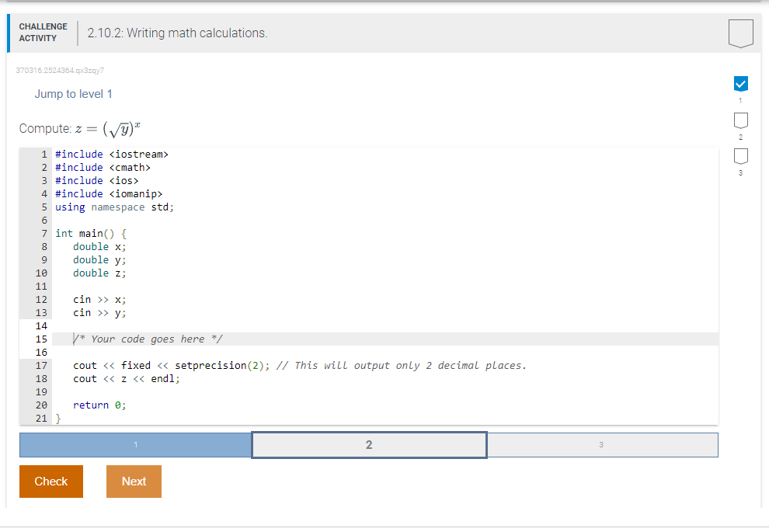
Task: Select the level 2 shield indicator
Action: click(739, 120)
